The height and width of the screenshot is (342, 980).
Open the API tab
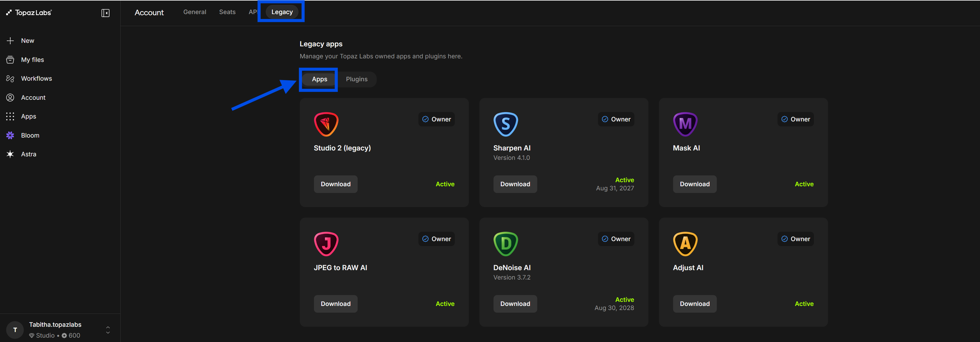tap(253, 12)
